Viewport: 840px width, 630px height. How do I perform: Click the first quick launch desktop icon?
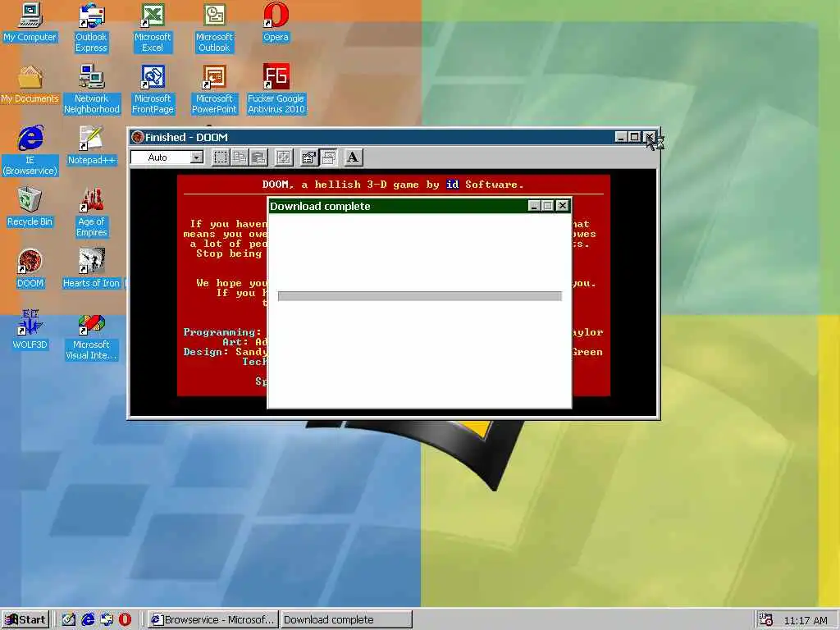tap(69, 620)
